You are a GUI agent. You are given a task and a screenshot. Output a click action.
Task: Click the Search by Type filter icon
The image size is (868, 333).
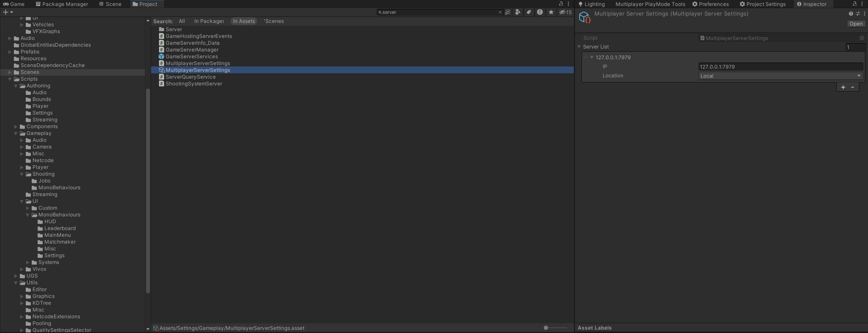click(x=518, y=12)
